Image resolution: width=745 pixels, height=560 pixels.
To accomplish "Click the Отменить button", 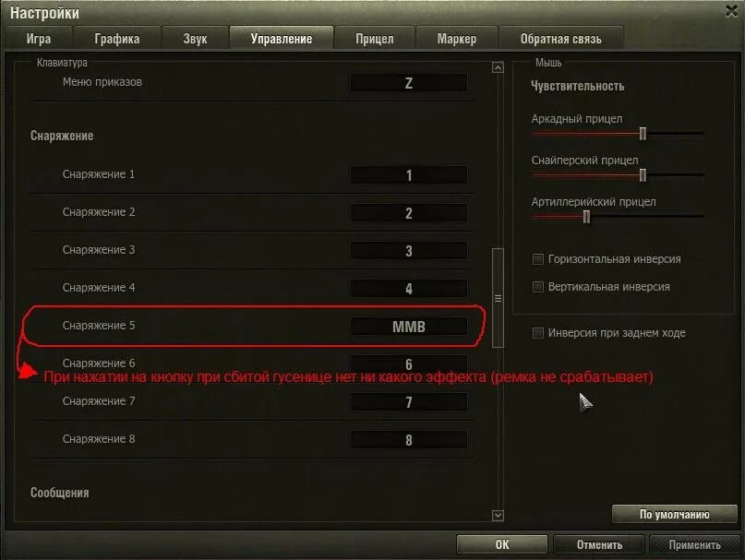I will click(599, 544).
